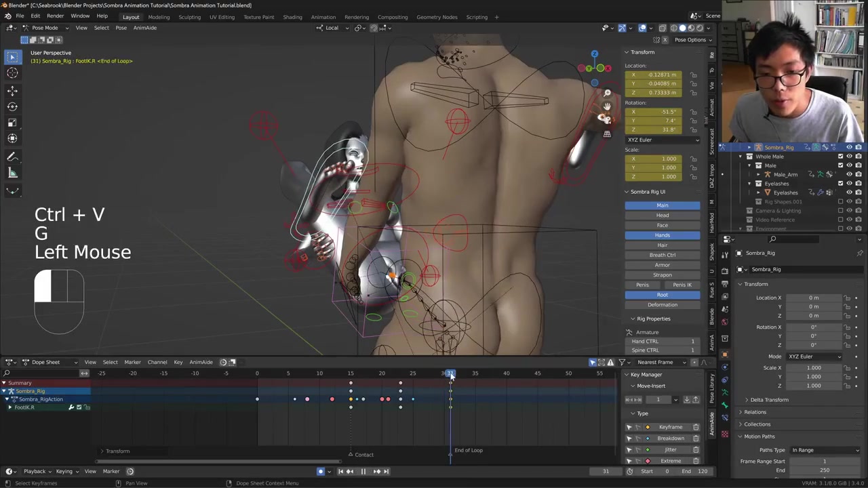Click the Measure tool icon
868x488 pixels.
tap(12, 174)
